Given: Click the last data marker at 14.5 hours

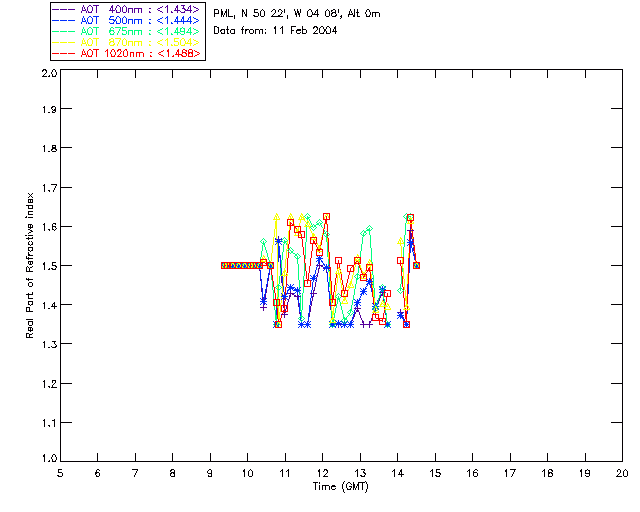Looking at the screenshot, I should [x=416, y=265].
